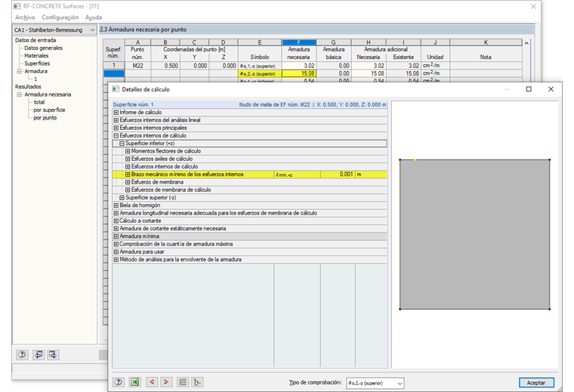The height and width of the screenshot is (392, 574).
Task: Select 'por punto' in navigator
Action: point(45,118)
